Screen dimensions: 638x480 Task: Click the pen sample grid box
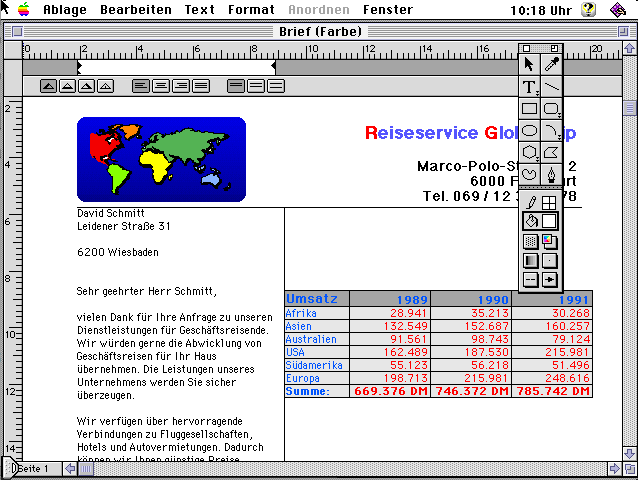coord(549,202)
